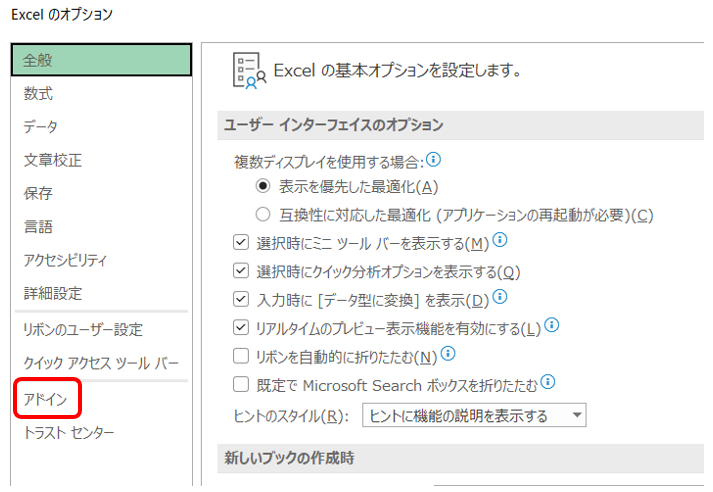713x492 pixels.
Task: Click info icon next to ミニ ツール バー option
Action: click(500, 240)
